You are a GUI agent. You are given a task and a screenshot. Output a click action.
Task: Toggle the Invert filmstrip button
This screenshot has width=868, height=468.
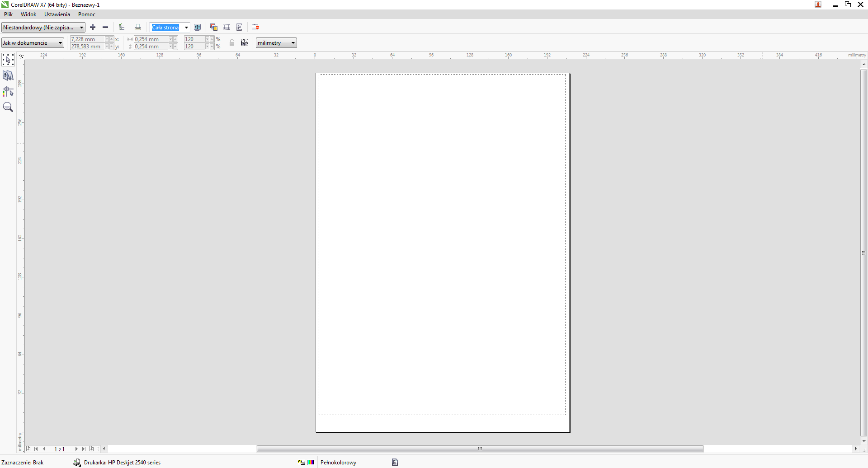pos(226,28)
